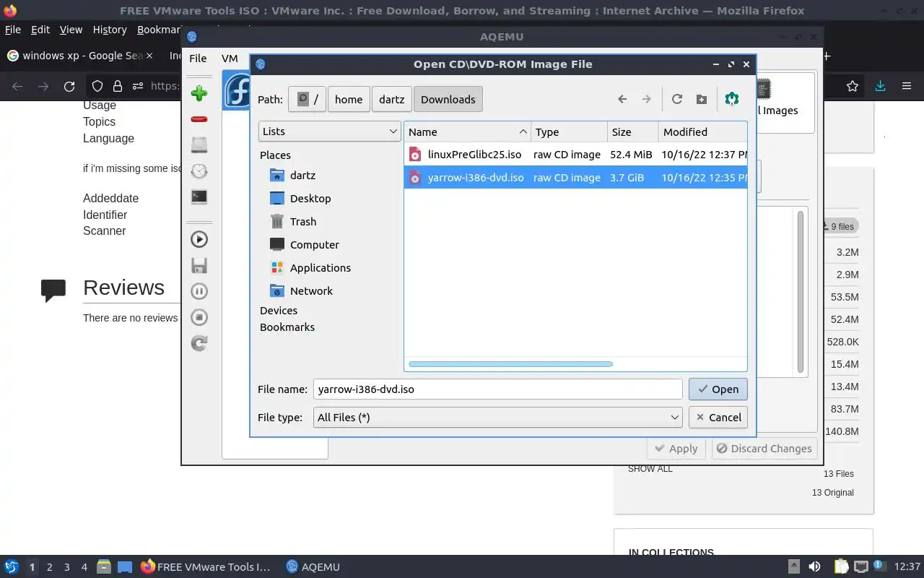Viewport: 924px width, 578px height.
Task: Open Trash in Places list
Action: click(303, 221)
